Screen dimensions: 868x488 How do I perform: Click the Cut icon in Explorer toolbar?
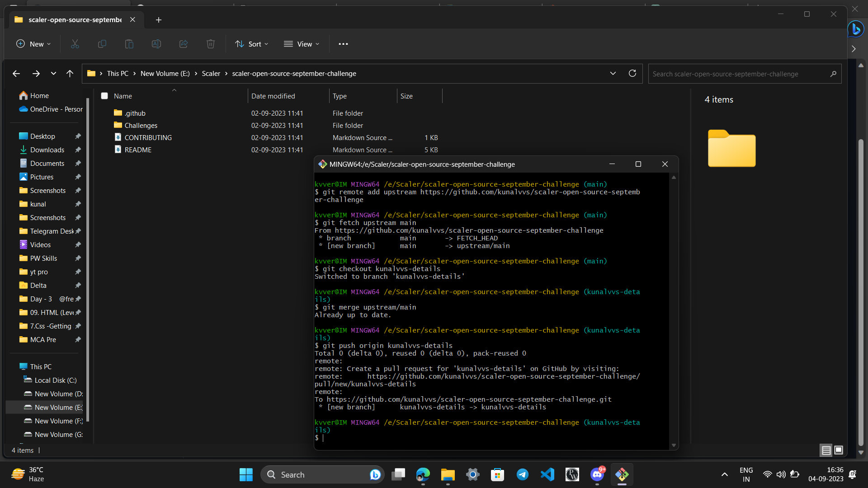75,44
